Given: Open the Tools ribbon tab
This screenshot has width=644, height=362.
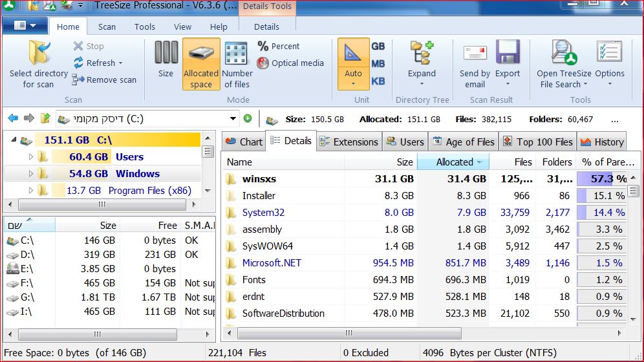Looking at the screenshot, I should pos(145,27).
